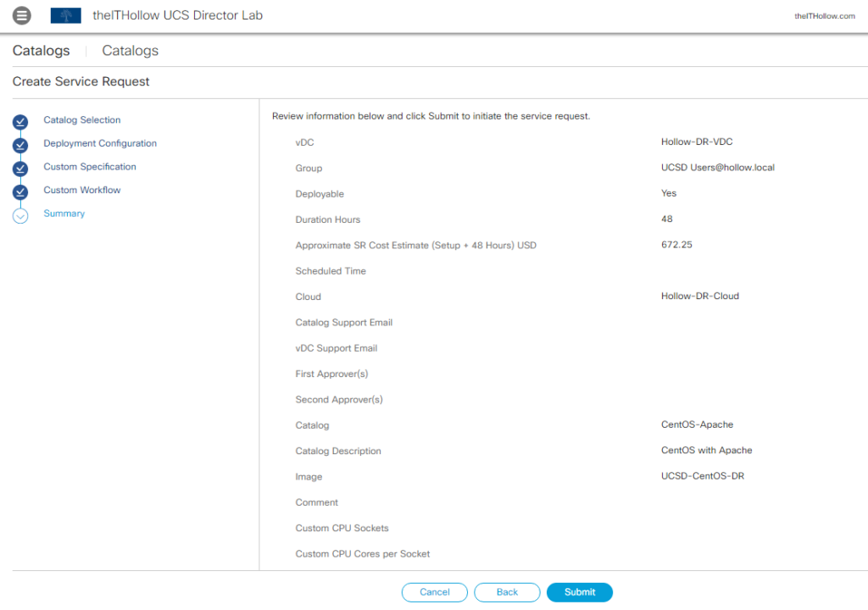Screen dimensions: 868x610
Task: Click the Custom Workflow checkmark icon
Action: pyautogui.click(x=19, y=190)
